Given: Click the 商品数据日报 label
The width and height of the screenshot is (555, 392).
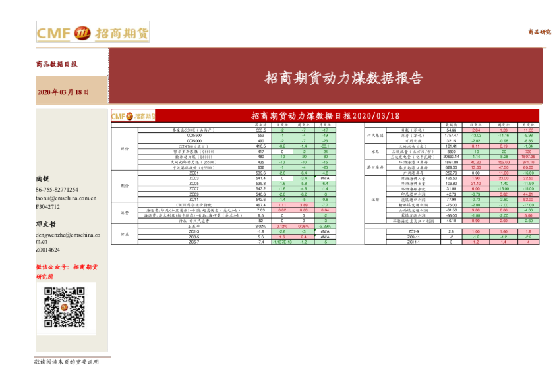Looking at the screenshot, I should coord(57,65).
